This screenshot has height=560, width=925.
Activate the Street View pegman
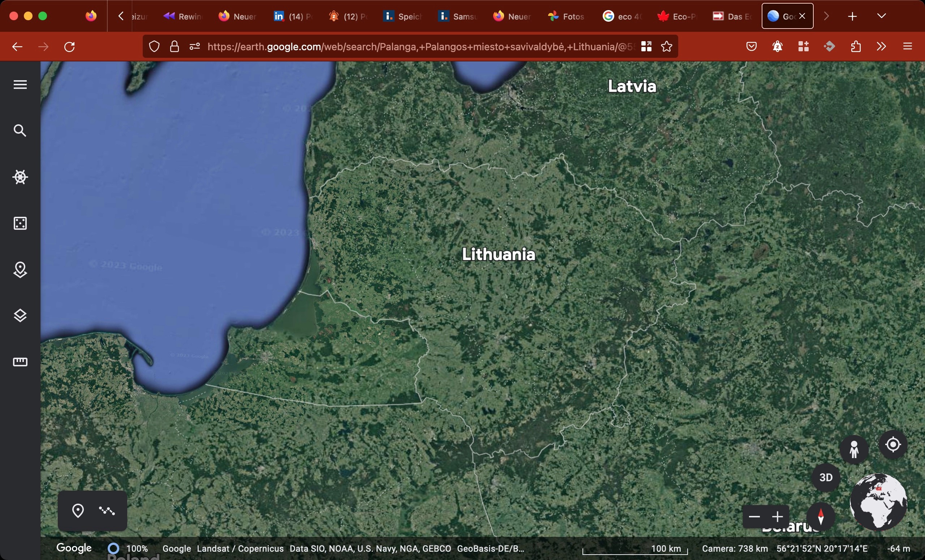tap(855, 449)
